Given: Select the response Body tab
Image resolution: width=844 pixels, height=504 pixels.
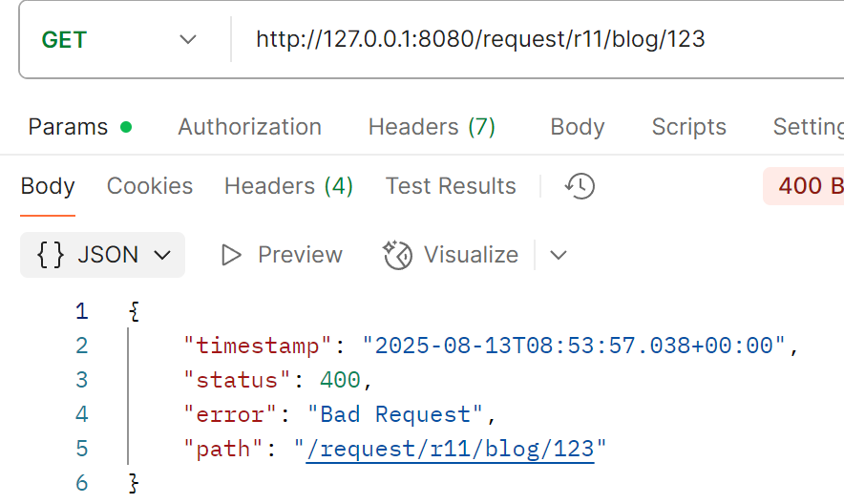Looking at the screenshot, I should [x=48, y=186].
